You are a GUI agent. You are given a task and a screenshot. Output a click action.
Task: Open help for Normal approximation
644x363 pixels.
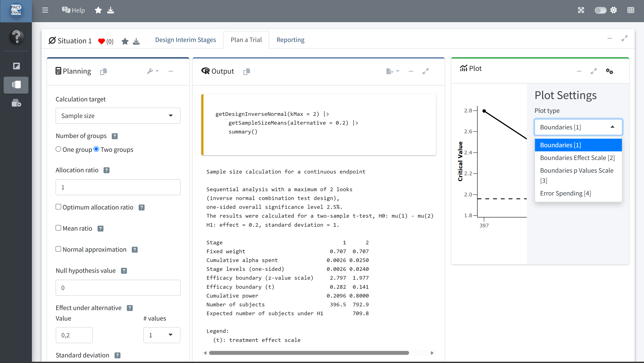point(135,250)
